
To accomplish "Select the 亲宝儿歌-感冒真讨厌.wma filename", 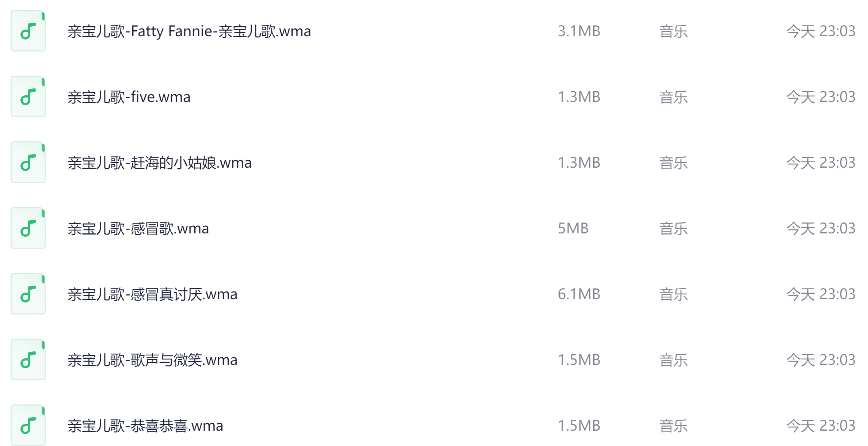I will pos(152,294).
